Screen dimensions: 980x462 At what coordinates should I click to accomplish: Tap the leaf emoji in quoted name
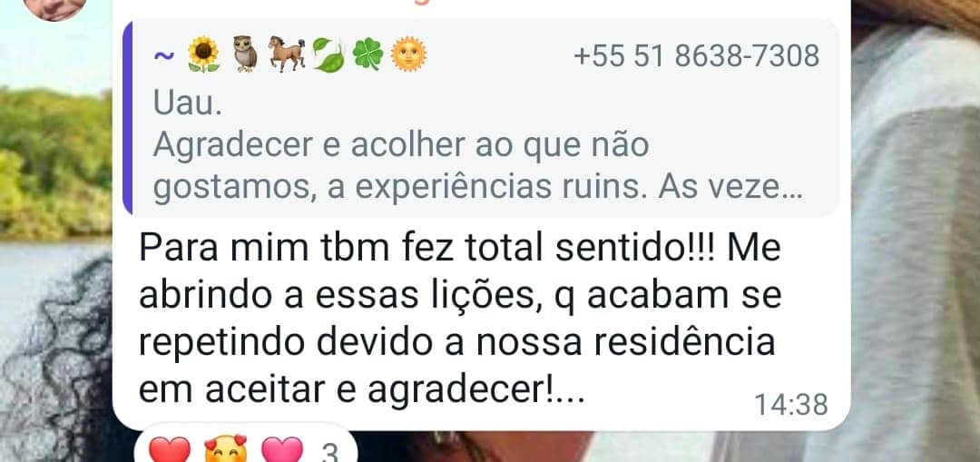click(x=328, y=55)
